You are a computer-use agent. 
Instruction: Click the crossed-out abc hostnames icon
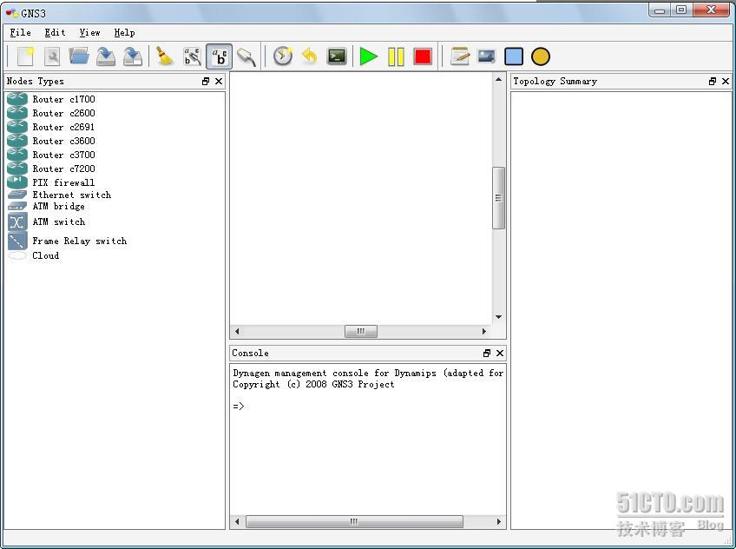click(x=192, y=57)
